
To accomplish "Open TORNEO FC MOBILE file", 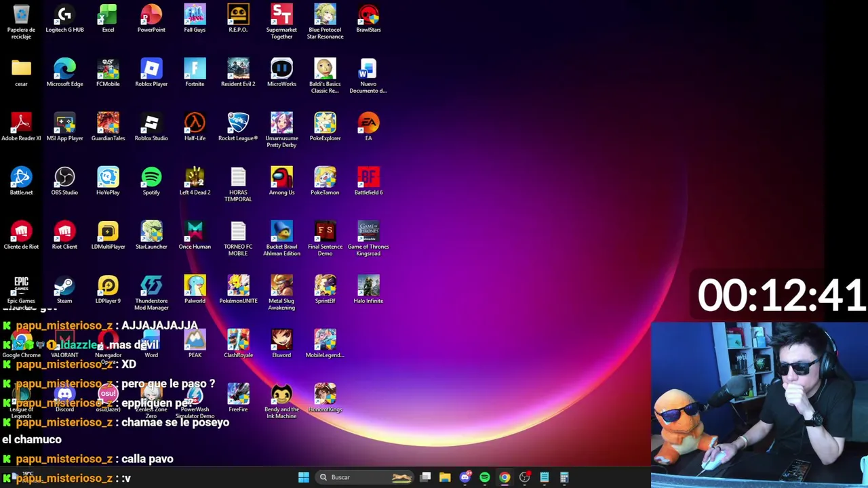I will point(238,239).
